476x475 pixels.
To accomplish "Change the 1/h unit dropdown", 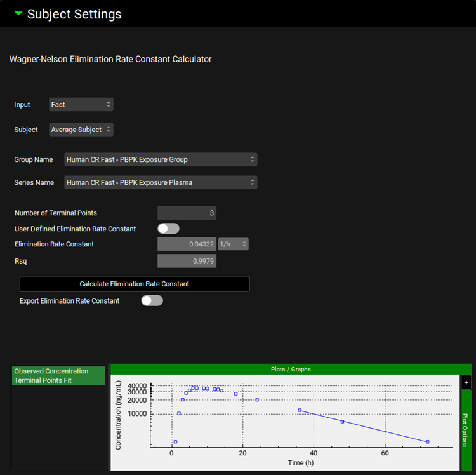I will click(x=233, y=244).
